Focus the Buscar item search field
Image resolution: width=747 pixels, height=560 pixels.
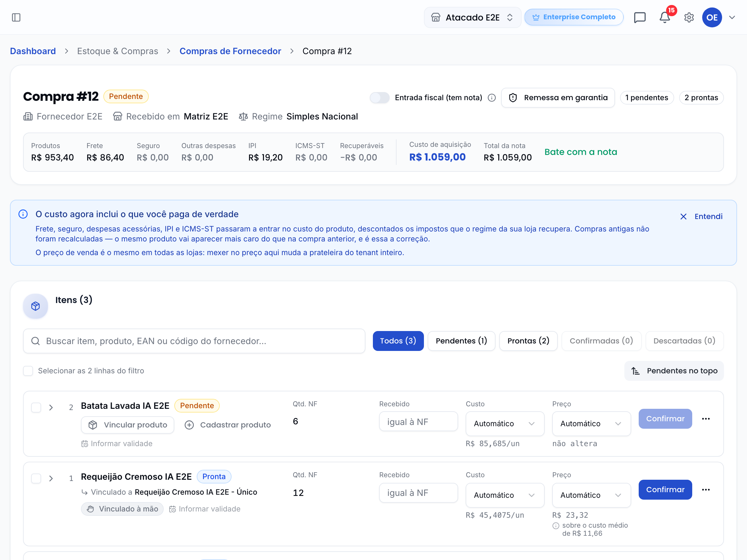(194, 341)
